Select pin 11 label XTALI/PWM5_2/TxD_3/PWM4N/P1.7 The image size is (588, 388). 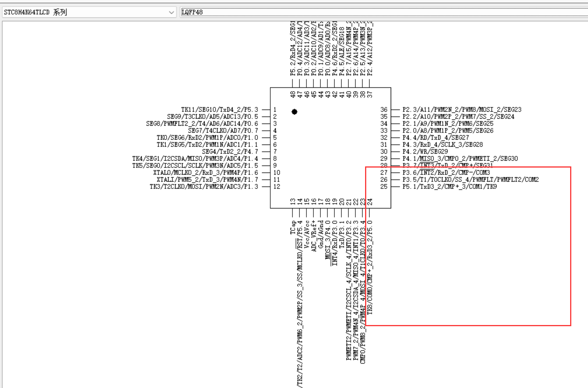pyautogui.click(x=207, y=180)
